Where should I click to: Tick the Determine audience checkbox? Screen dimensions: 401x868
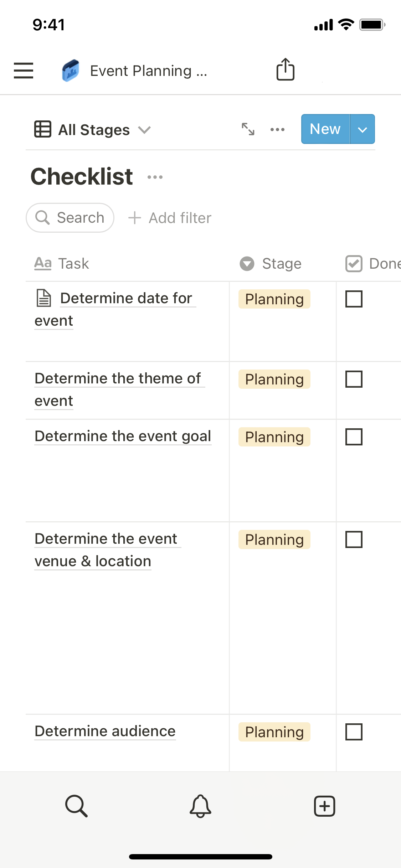[x=354, y=732]
